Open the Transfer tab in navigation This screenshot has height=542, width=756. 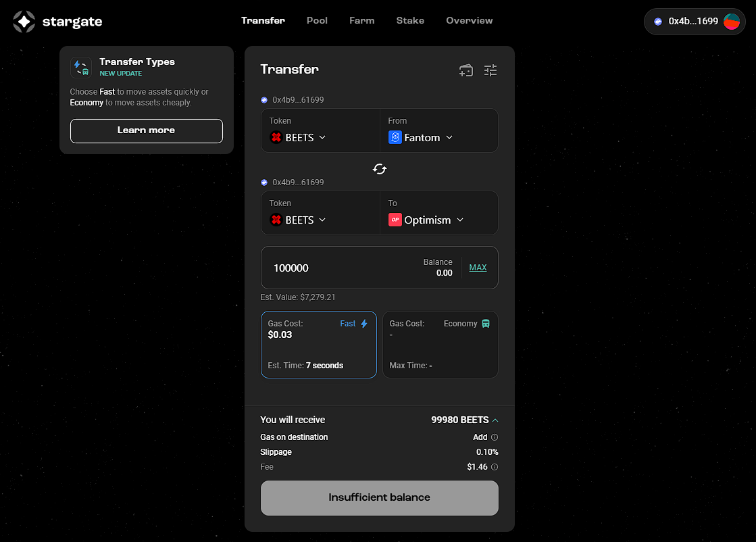[x=263, y=20]
